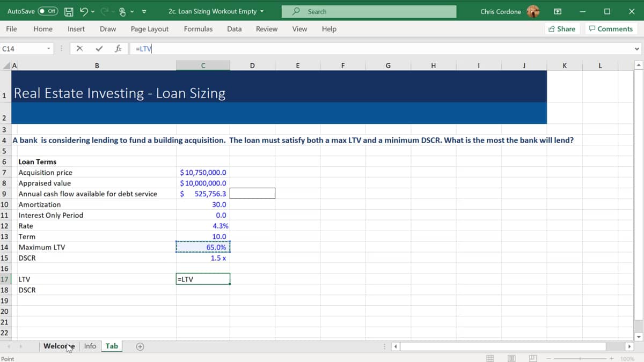The image size is (644, 362).
Task: Click the Interest Only Period label
Action: [x=51, y=215]
